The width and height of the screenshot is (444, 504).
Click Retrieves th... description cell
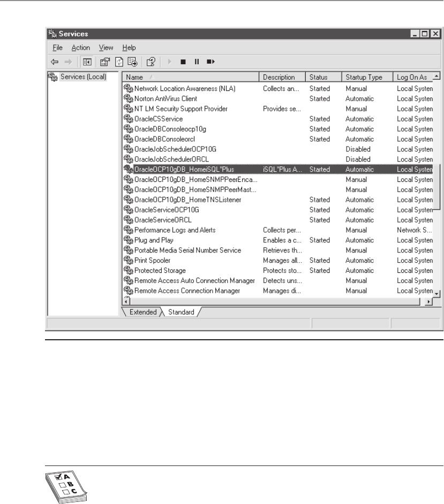click(282, 250)
